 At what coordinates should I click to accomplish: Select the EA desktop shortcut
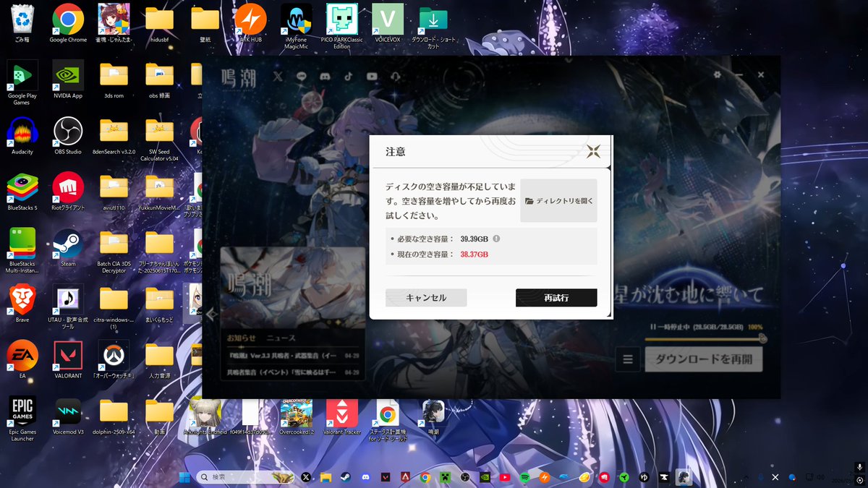click(22, 359)
